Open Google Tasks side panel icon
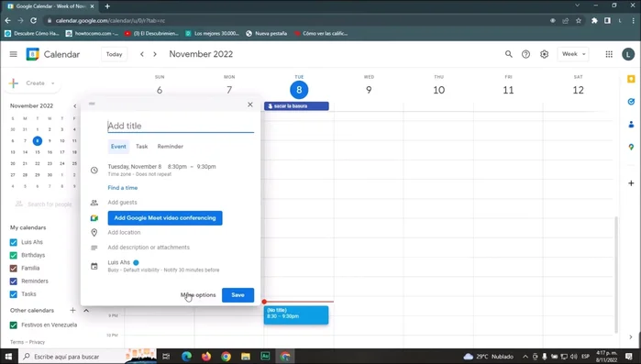 (631, 102)
